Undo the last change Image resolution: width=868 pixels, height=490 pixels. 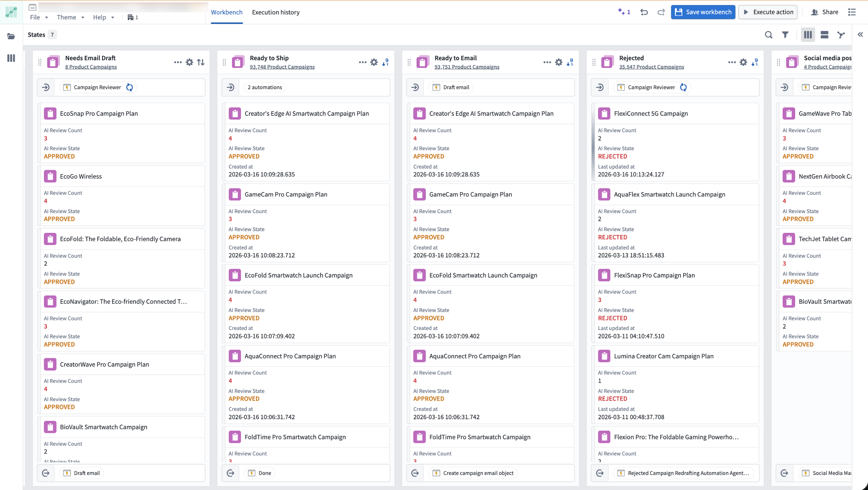pyautogui.click(x=644, y=12)
